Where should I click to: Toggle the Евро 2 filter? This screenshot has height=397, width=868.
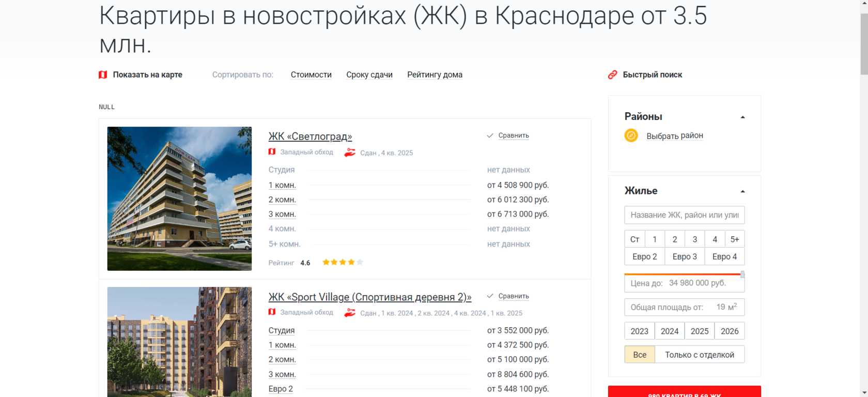pyautogui.click(x=645, y=256)
